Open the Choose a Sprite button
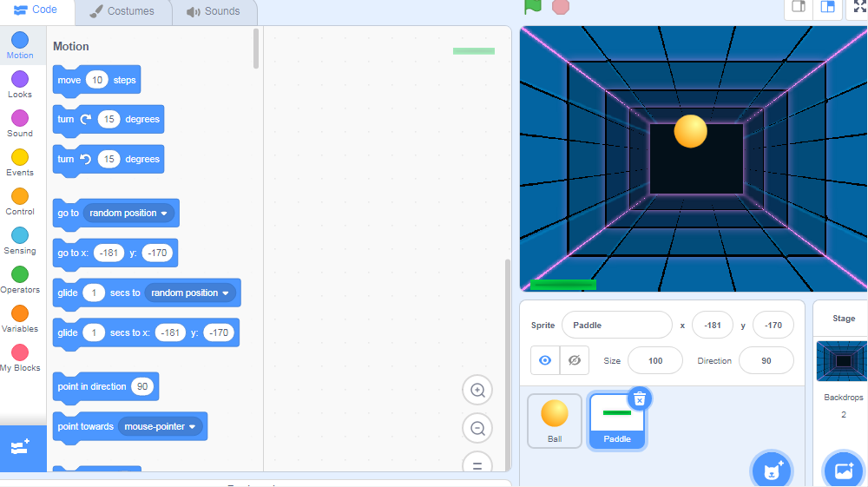Viewport: 868px width, 487px height. point(772,471)
